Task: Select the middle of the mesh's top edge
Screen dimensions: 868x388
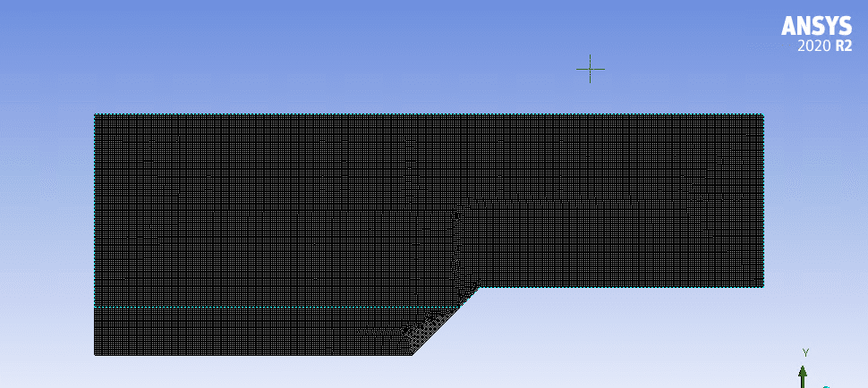Action: point(429,114)
